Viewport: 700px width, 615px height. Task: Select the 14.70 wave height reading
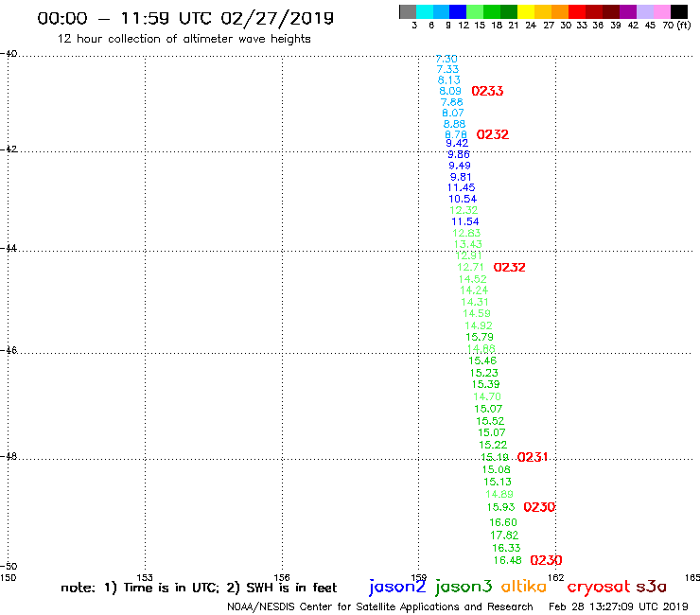click(487, 396)
